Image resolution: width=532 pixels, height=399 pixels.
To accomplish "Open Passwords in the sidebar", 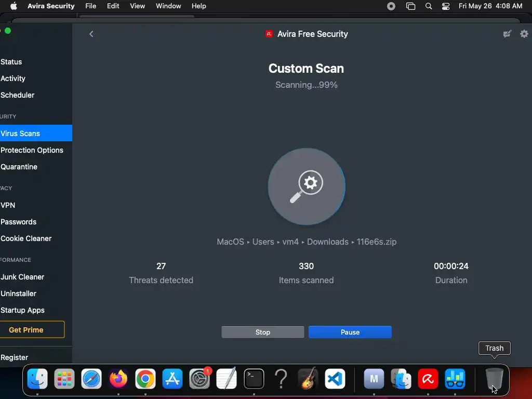I will pos(18,222).
